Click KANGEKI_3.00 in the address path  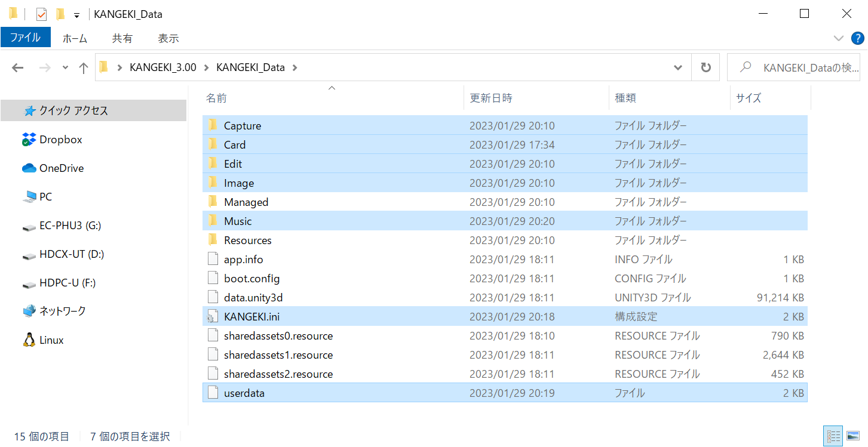(x=163, y=67)
